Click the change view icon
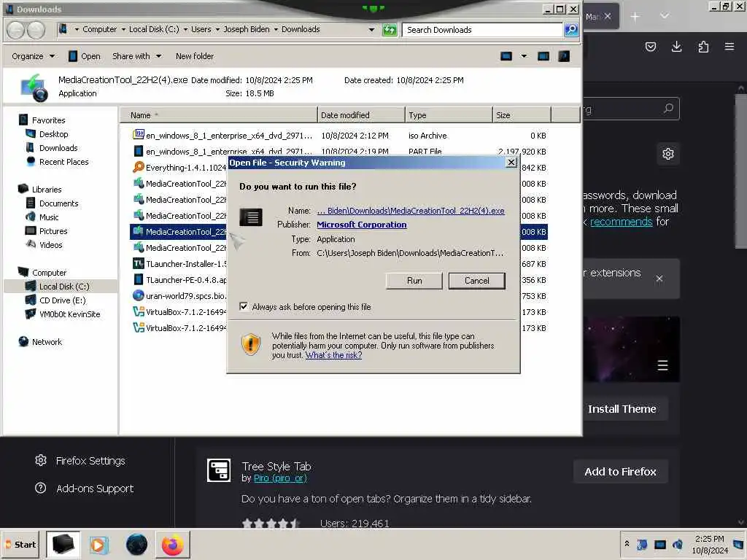This screenshot has width=747, height=560. coord(506,56)
